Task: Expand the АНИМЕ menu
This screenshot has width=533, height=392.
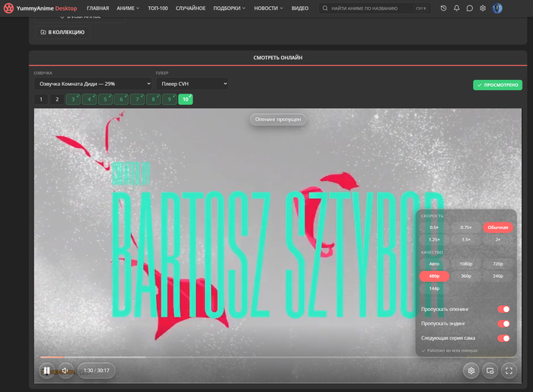Action: [x=128, y=8]
